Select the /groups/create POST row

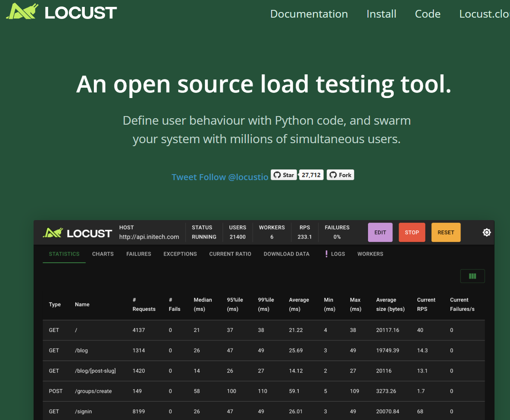tap(93, 391)
